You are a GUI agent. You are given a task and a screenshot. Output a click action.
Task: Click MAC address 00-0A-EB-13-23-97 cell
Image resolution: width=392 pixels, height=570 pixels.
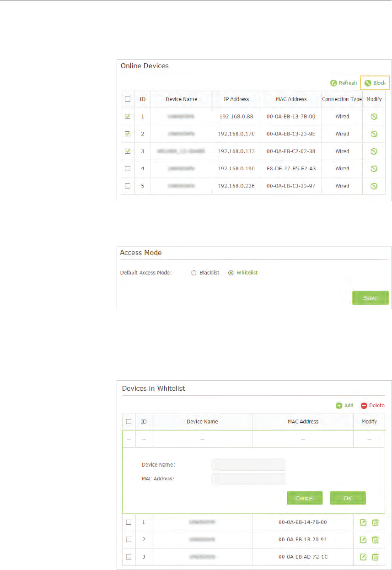pos(291,186)
